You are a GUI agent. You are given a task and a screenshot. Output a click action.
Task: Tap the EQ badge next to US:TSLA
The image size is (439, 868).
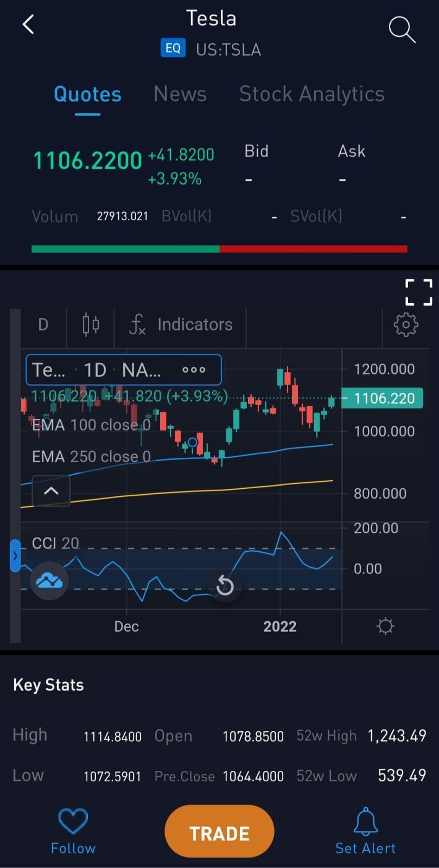pyautogui.click(x=173, y=48)
